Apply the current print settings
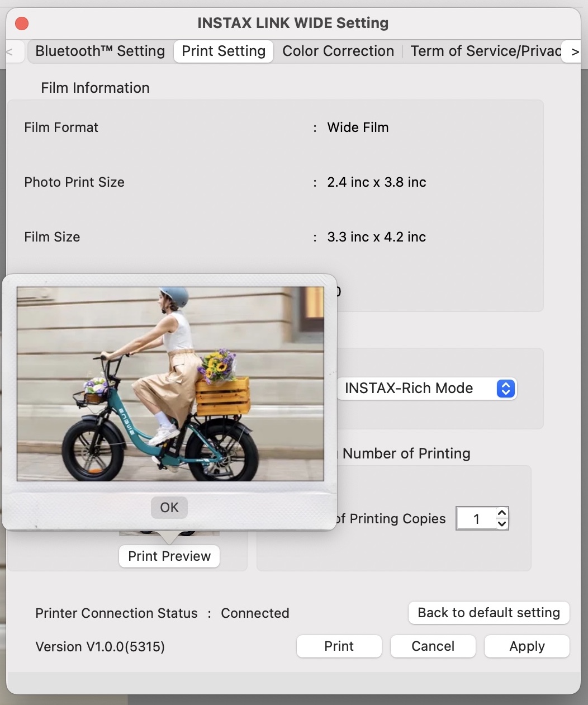 click(527, 646)
